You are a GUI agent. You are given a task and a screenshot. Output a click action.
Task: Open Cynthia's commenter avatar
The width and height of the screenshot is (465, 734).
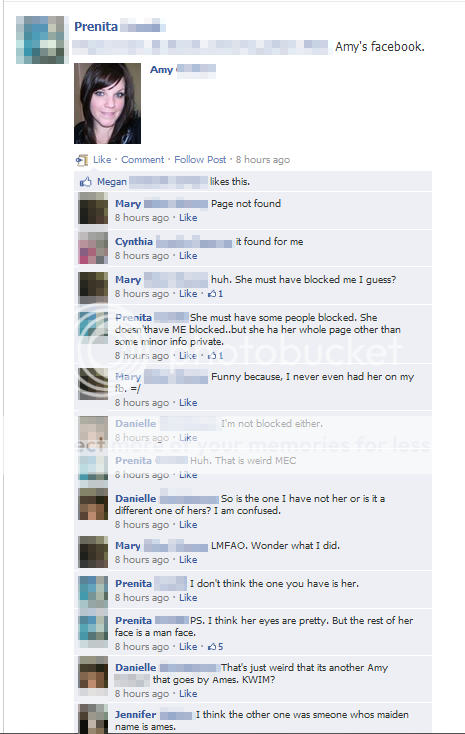coord(93,248)
